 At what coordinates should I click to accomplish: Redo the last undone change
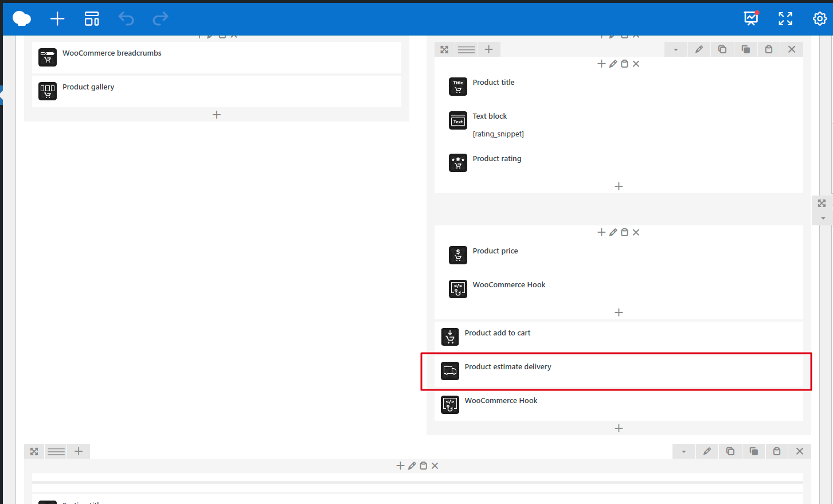click(x=161, y=19)
